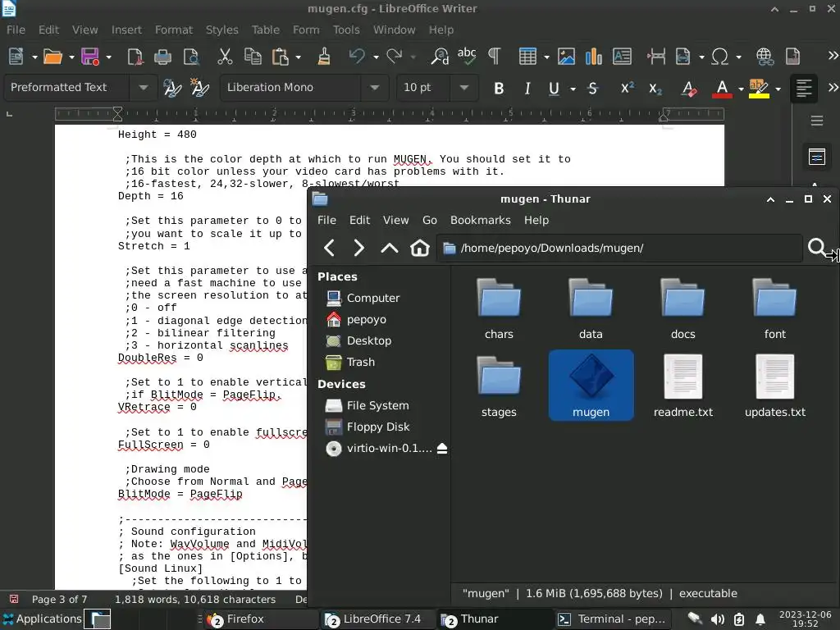Search files with Thunar magnifier icon

(x=816, y=248)
